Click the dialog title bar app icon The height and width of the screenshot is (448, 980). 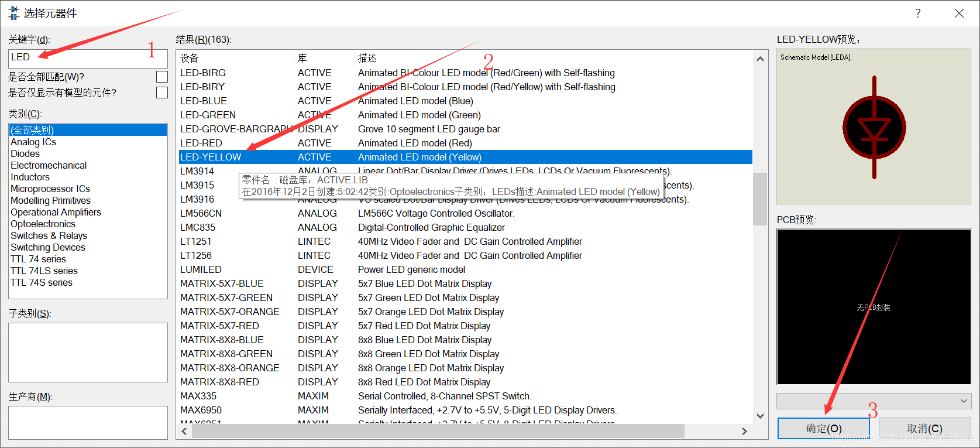click(14, 13)
